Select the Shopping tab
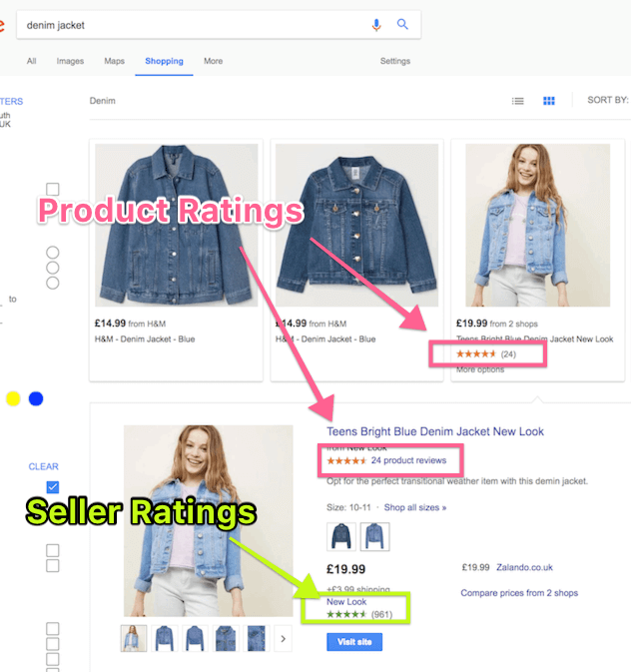631x672 pixels. pos(164,61)
